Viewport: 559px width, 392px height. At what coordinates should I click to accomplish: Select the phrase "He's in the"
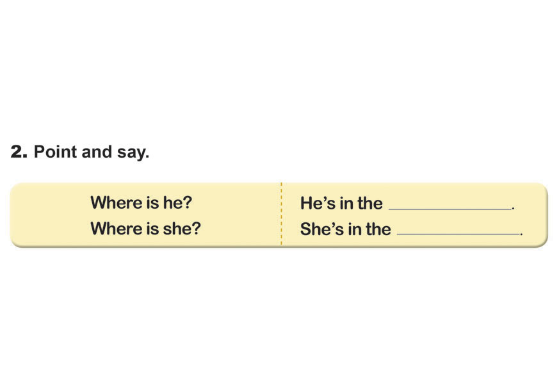(341, 204)
